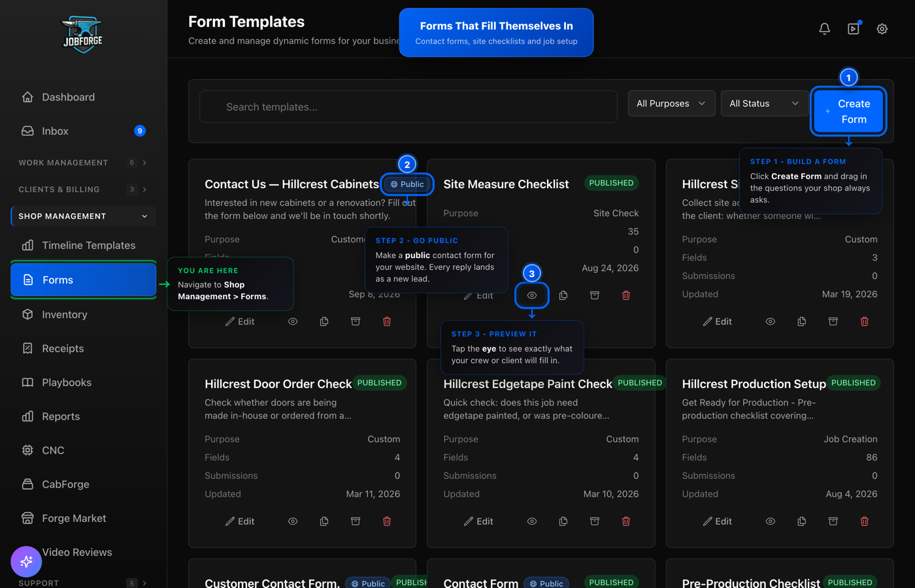Open the settings gear icon
The width and height of the screenshot is (915, 588).
point(882,29)
